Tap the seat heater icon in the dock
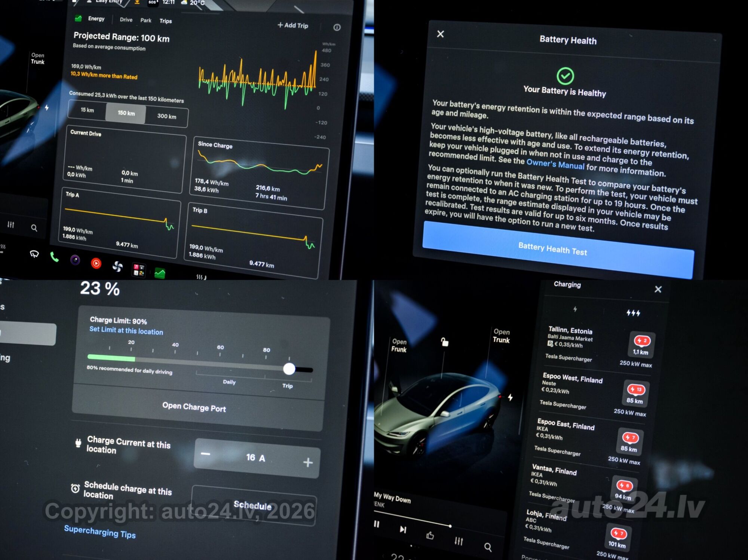 (x=201, y=277)
